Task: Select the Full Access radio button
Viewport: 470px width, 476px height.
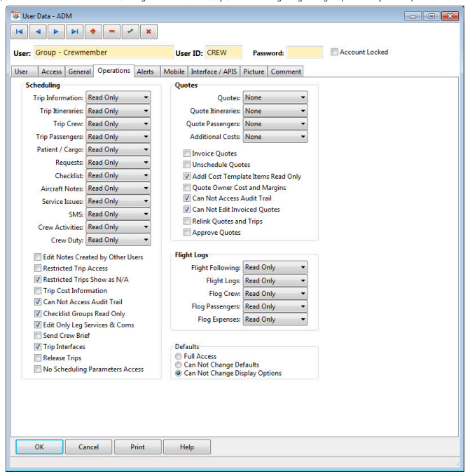Action: point(179,356)
